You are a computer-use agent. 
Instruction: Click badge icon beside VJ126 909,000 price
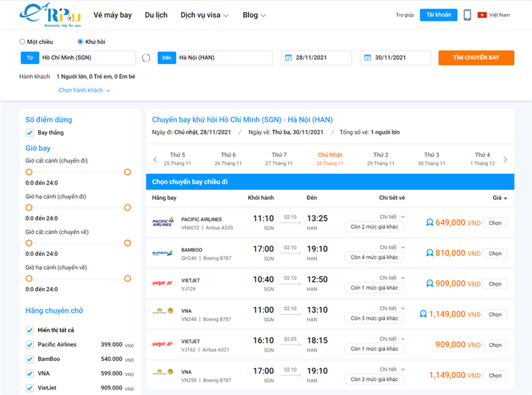tap(429, 284)
